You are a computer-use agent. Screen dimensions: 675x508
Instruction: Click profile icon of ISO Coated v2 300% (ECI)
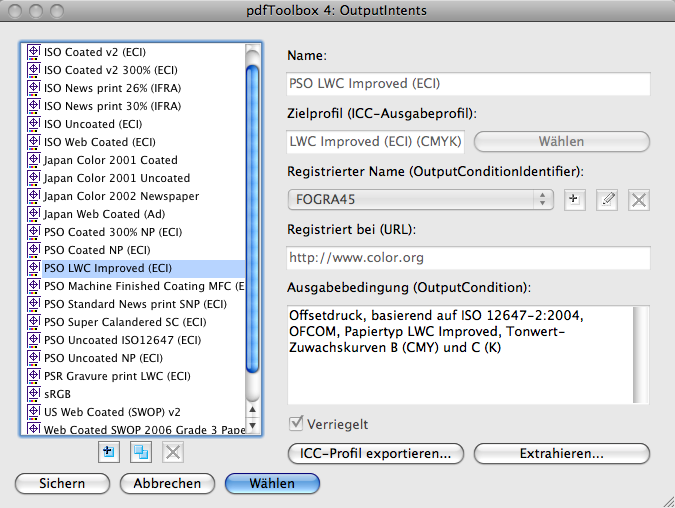[34, 70]
